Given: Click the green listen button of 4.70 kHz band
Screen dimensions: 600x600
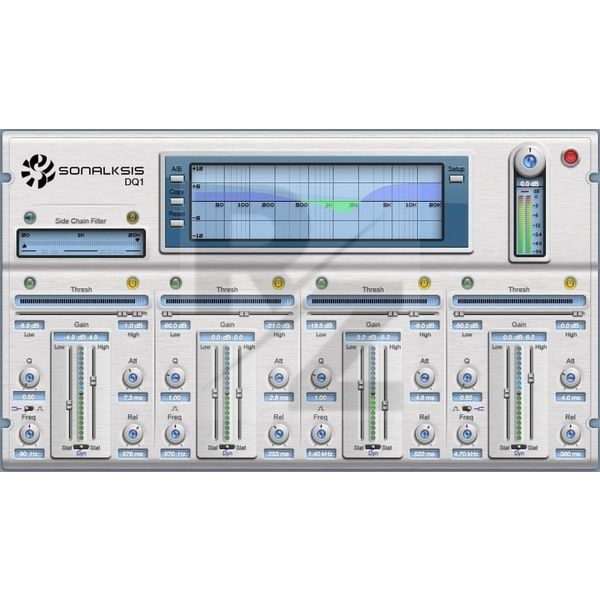Looking at the screenshot, I should (x=468, y=283).
